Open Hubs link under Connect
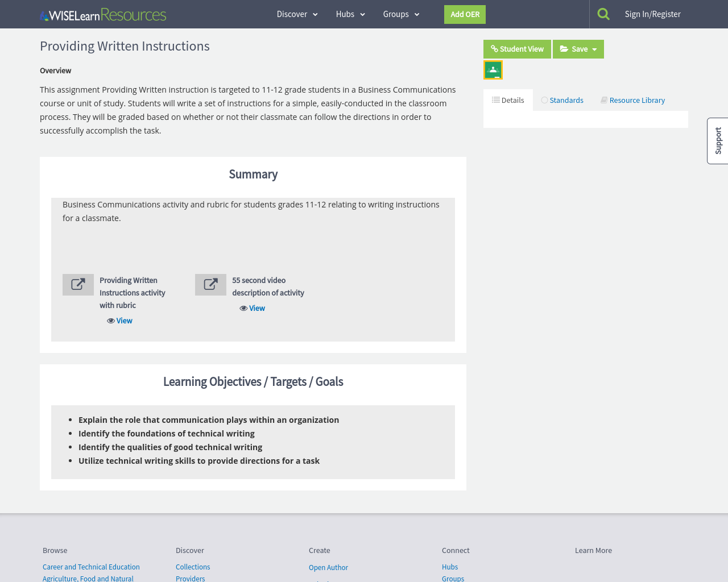Image resolution: width=728 pixels, height=582 pixels. click(450, 567)
